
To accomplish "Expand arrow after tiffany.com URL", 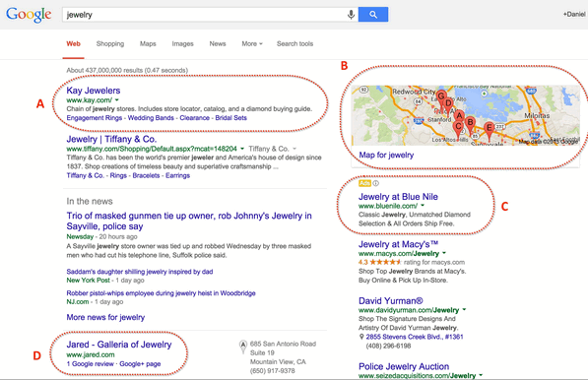I will pyautogui.click(x=242, y=149).
